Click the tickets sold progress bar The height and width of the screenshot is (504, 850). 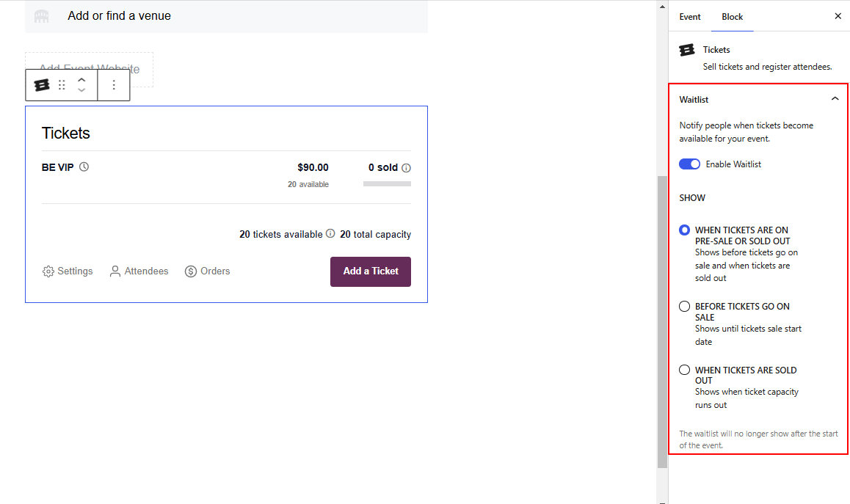point(387,184)
